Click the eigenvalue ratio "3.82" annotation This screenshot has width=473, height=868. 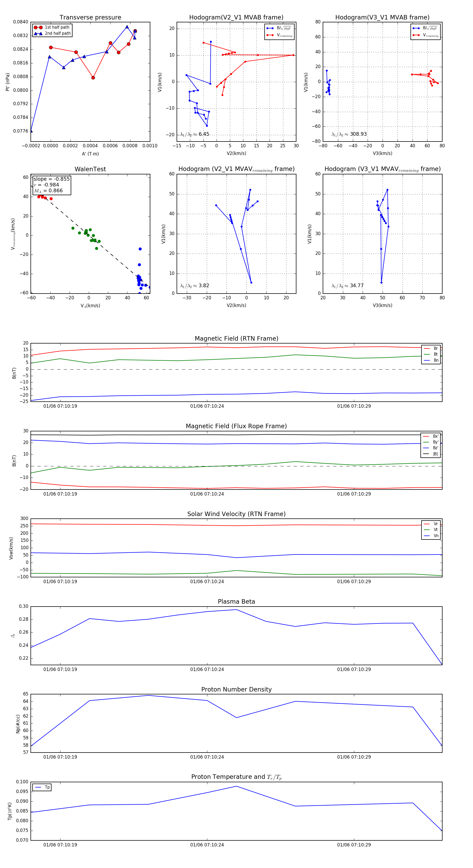pos(204,286)
